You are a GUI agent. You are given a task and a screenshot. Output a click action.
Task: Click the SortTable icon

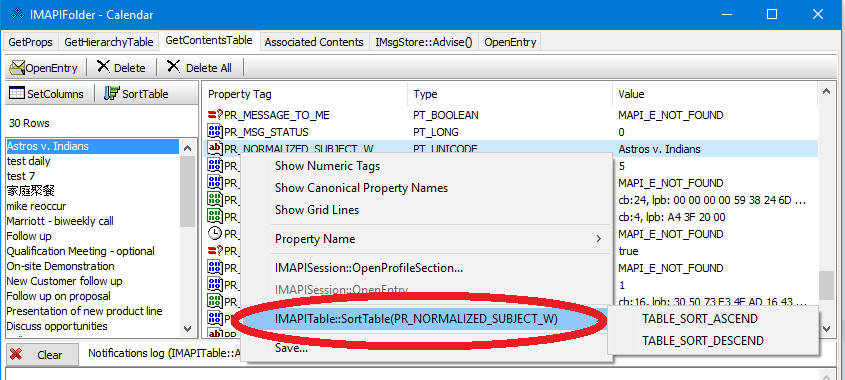click(x=112, y=94)
